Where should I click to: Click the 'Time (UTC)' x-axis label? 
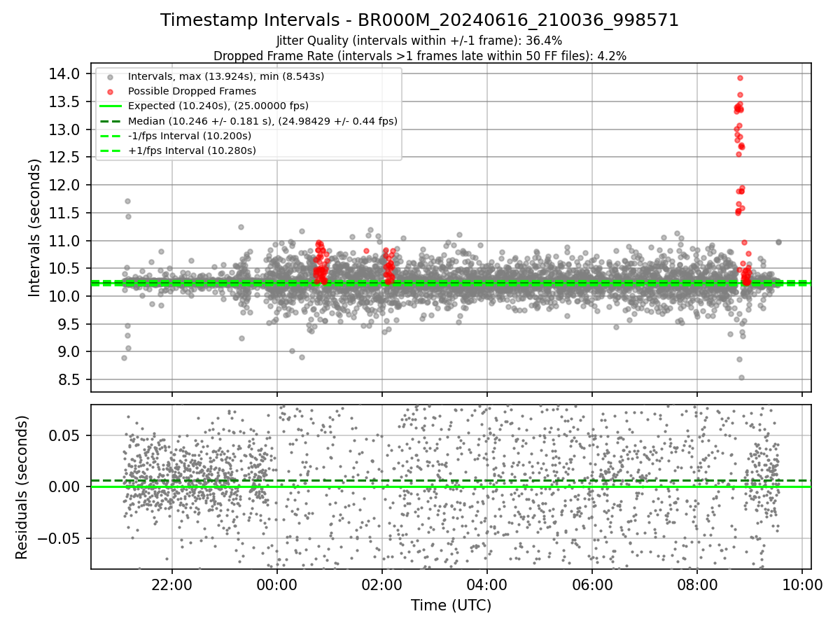451,605
